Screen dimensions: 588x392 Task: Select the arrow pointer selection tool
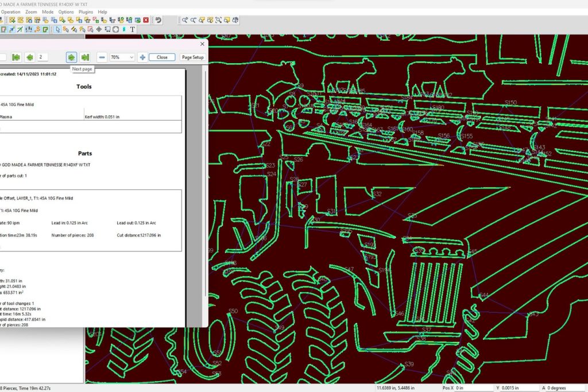point(58,29)
